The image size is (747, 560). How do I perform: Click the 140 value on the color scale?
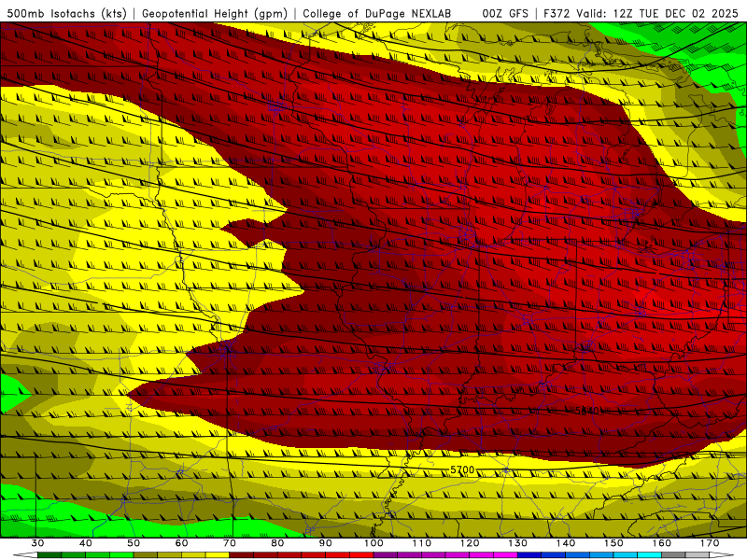coord(566,543)
